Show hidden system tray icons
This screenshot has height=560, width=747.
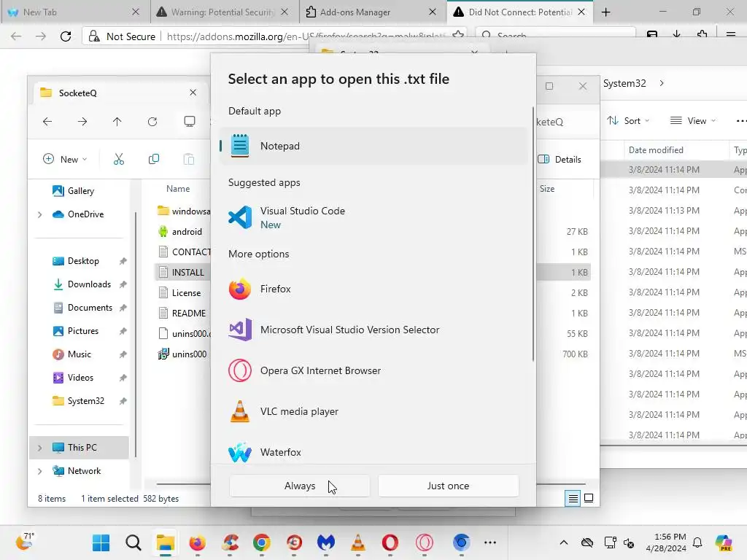click(564, 542)
